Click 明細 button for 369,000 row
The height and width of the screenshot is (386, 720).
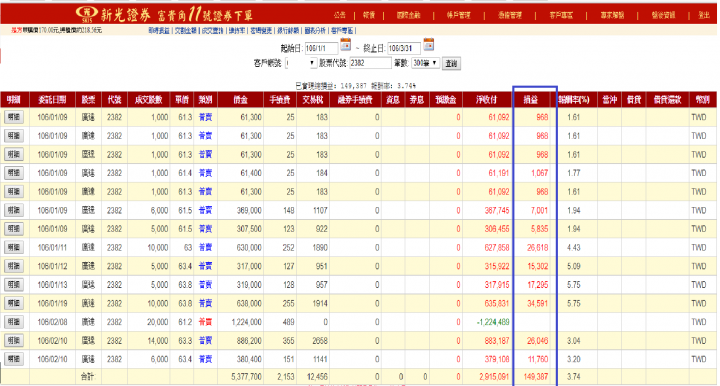point(14,210)
